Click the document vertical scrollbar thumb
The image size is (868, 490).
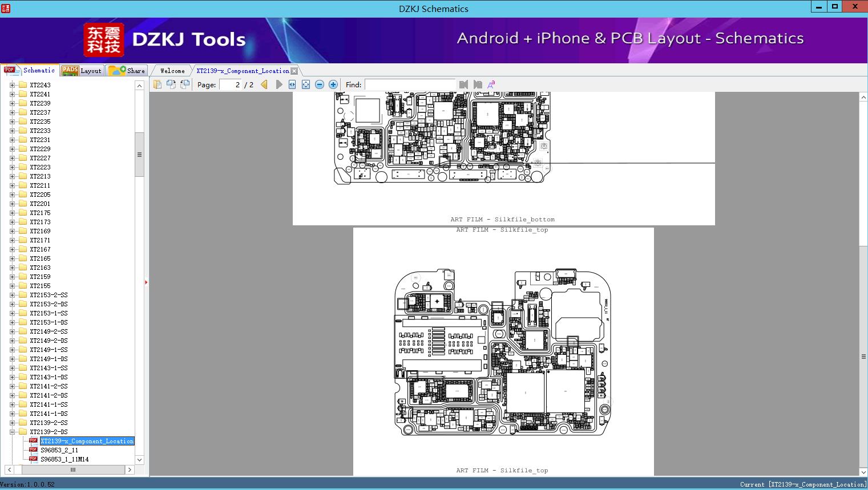tap(863, 357)
